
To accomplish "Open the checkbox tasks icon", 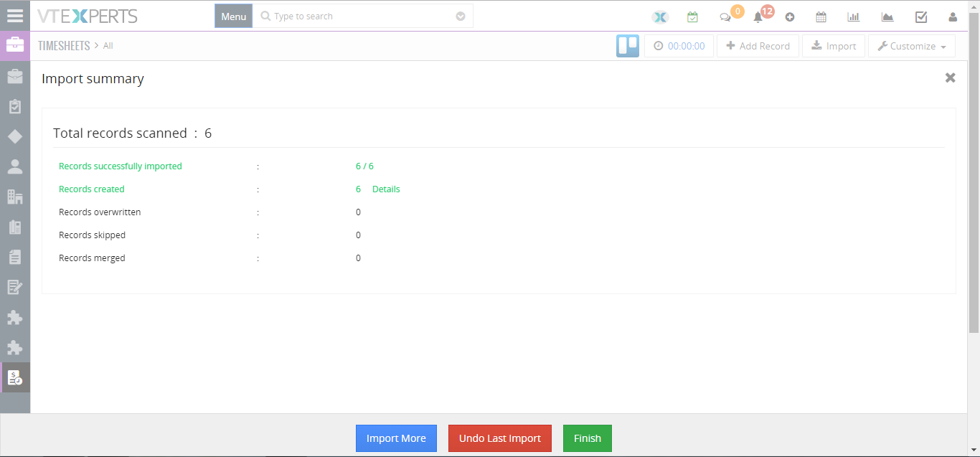I will (x=921, y=17).
